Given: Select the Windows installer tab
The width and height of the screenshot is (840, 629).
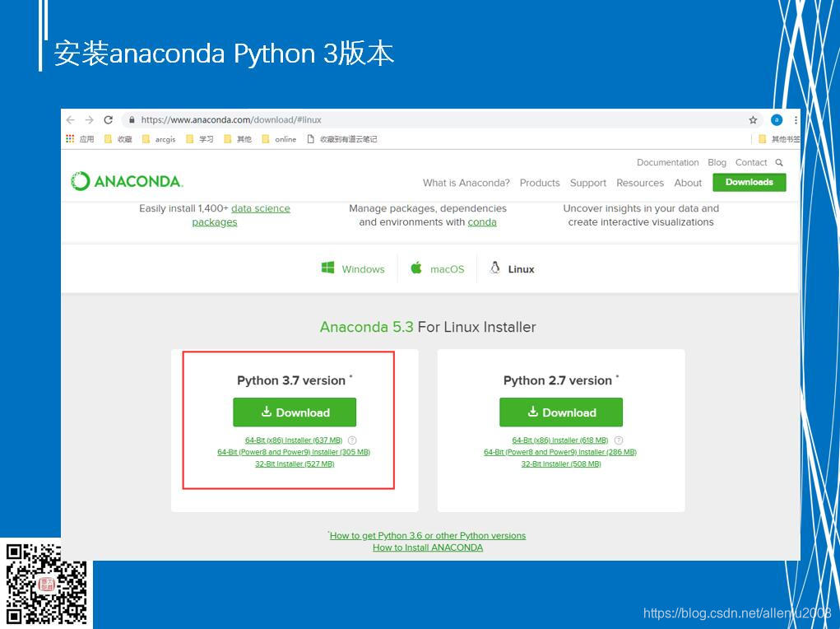Looking at the screenshot, I should click(353, 268).
